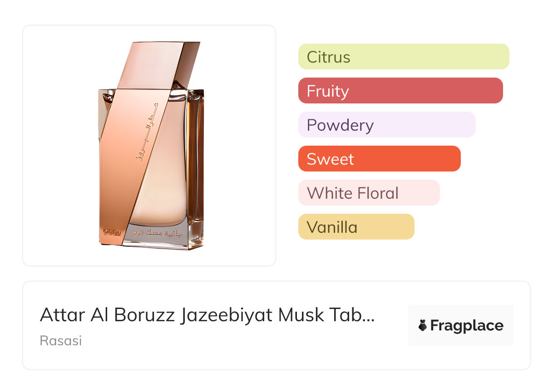Choose the Sweet accord bar
The width and height of the screenshot is (553, 392).
[379, 159]
